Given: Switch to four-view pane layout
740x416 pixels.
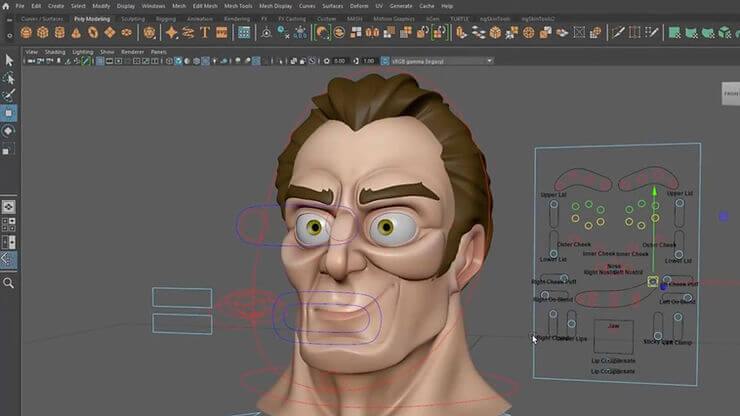Looking at the screenshot, I should tap(8, 225).
